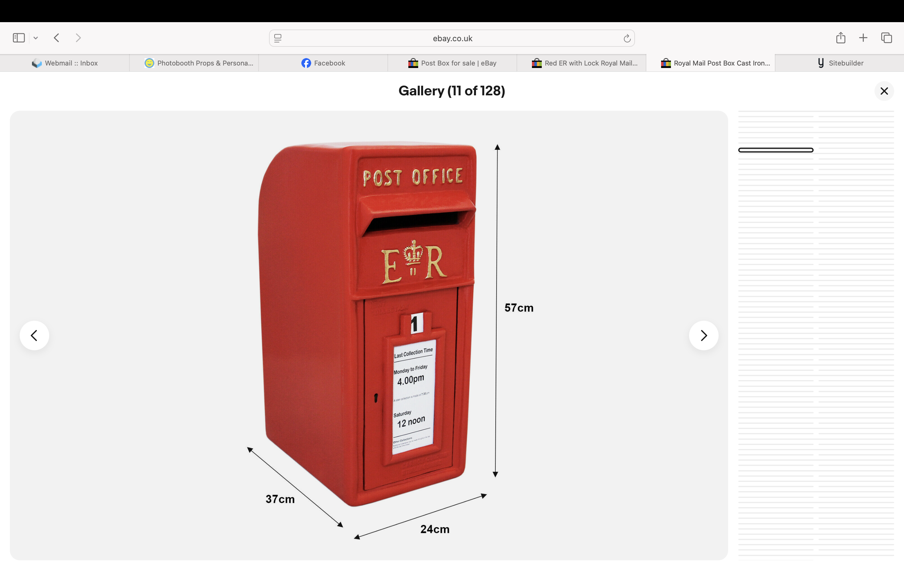Open Post Box for sale eBay tab
This screenshot has height=588, width=904.
[x=452, y=63]
